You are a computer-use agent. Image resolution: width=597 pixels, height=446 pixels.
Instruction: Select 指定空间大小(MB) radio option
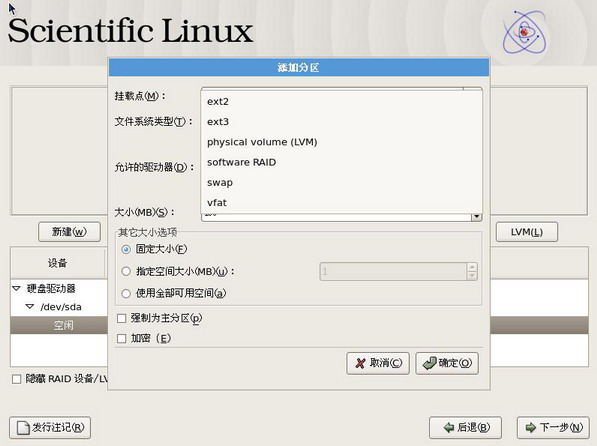click(126, 272)
